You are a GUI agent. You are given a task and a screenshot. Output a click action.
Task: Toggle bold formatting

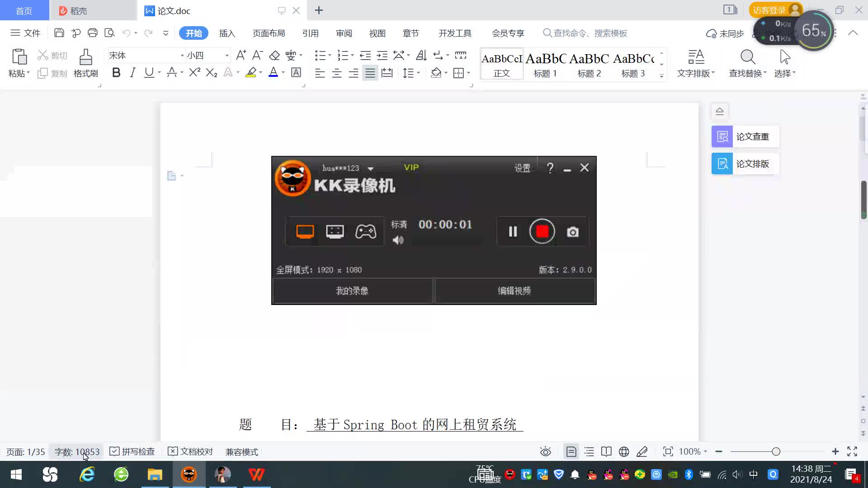(116, 72)
